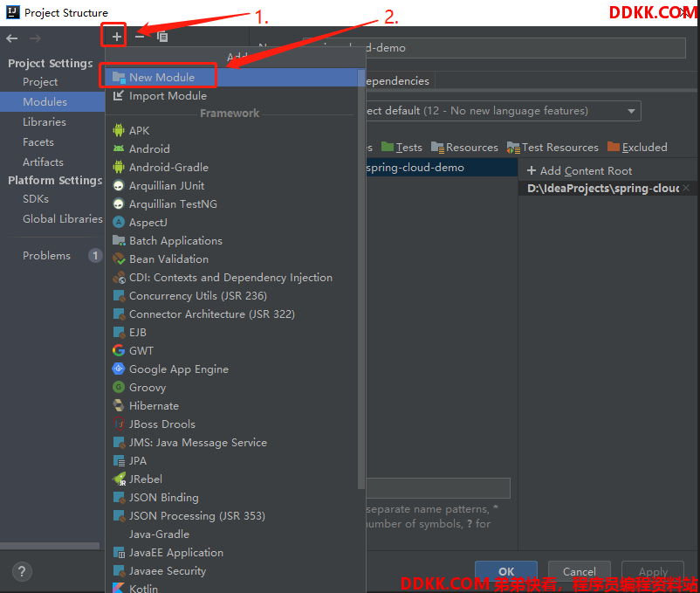
Task: Confirm with the OK button
Action: coord(506,571)
